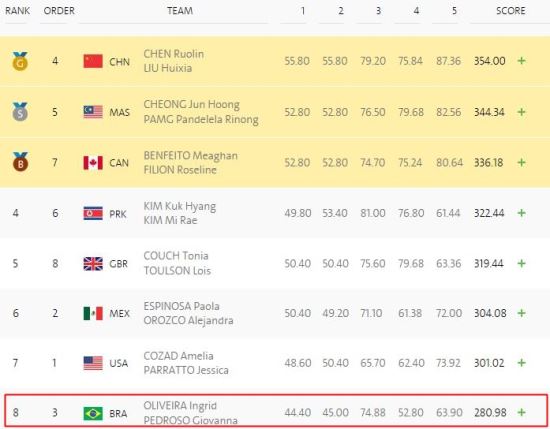The width and height of the screenshot is (550, 429).
Task: Click the gold medal icon
Action: (x=20, y=61)
